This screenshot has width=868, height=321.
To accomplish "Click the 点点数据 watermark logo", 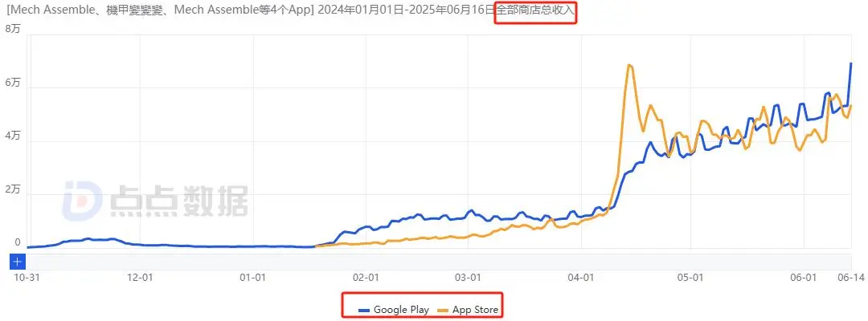I will (155, 200).
